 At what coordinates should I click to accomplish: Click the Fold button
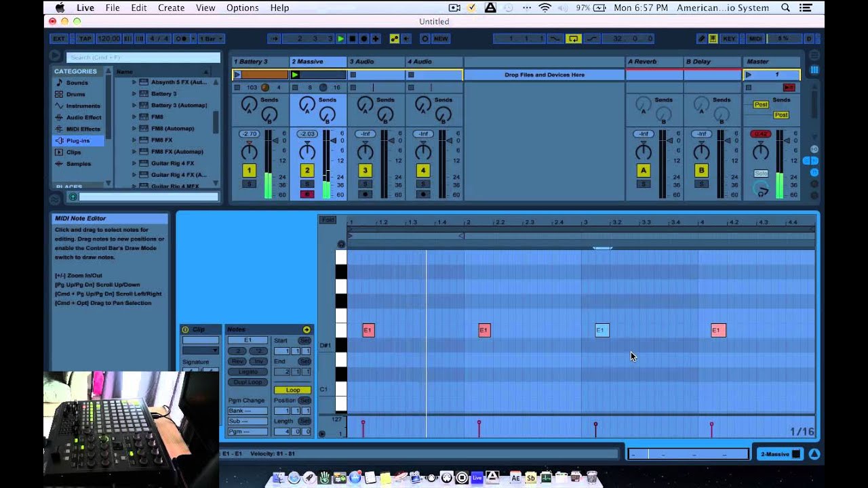coord(328,220)
